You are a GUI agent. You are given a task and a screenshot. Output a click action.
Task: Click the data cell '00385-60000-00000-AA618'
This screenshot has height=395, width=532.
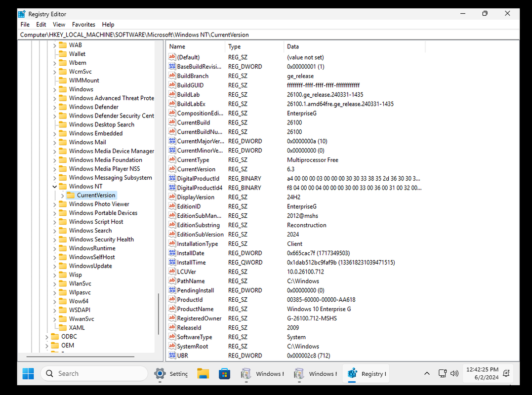(x=321, y=300)
